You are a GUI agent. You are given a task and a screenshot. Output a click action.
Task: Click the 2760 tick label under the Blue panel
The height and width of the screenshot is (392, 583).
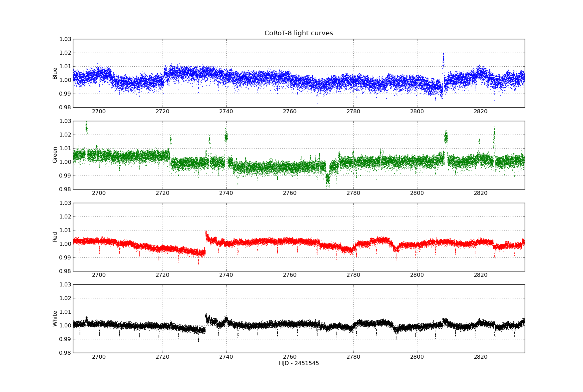(x=290, y=112)
